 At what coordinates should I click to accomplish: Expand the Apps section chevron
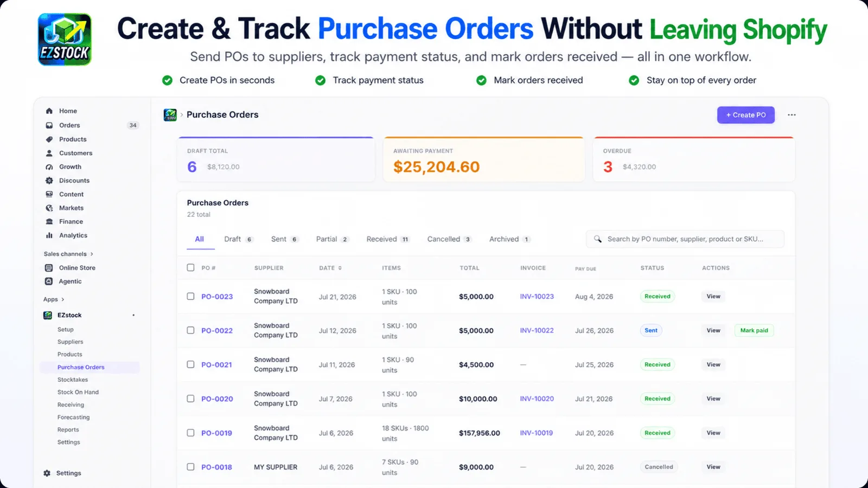tap(63, 299)
